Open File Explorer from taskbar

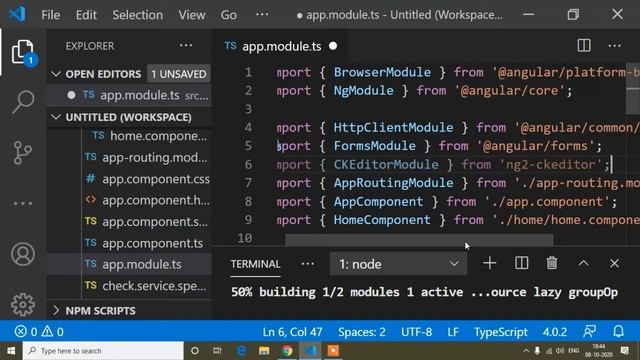[264, 351]
